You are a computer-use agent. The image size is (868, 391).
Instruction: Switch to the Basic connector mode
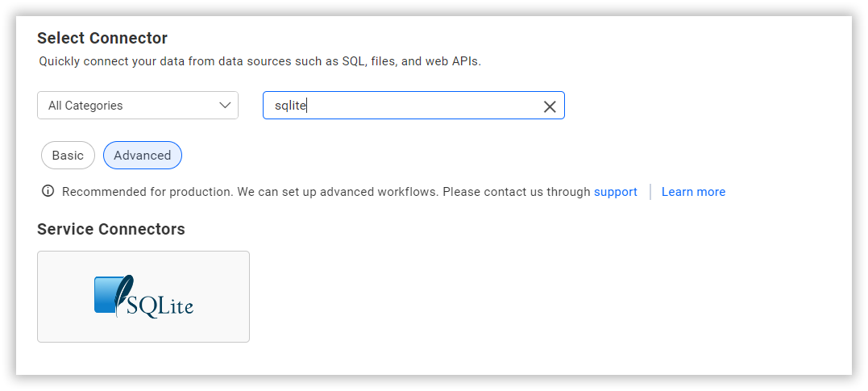pos(68,156)
